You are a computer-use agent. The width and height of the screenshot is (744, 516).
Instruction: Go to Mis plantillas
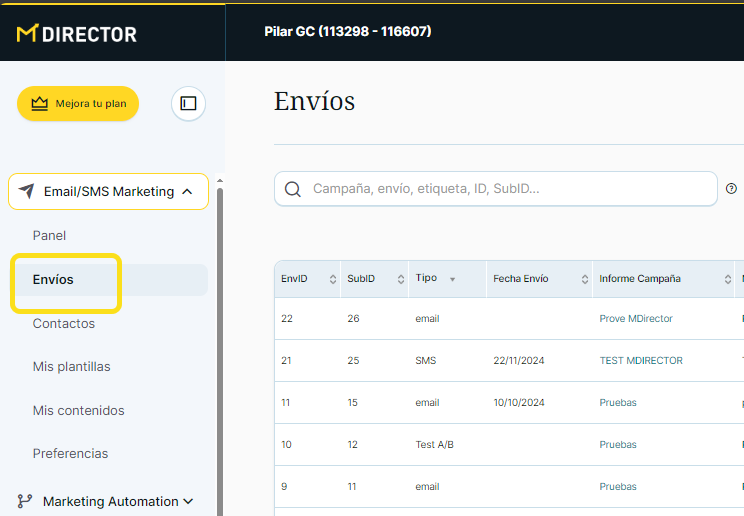[x=71, y=367]
